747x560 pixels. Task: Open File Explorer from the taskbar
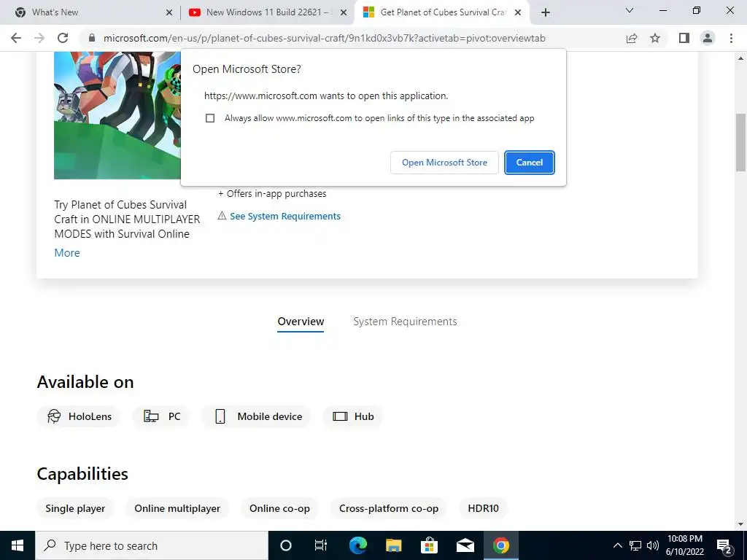pos(393,545)
